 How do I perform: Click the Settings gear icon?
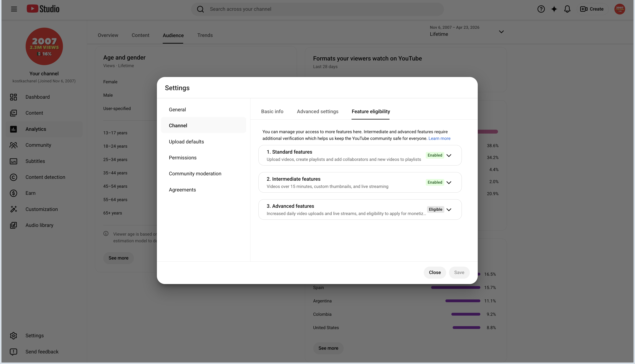14,335
